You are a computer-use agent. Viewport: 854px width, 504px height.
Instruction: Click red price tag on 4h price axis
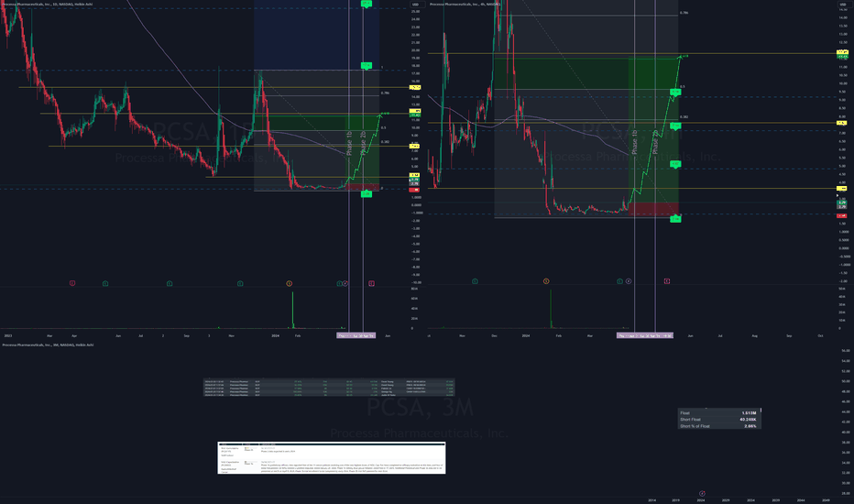843,215
